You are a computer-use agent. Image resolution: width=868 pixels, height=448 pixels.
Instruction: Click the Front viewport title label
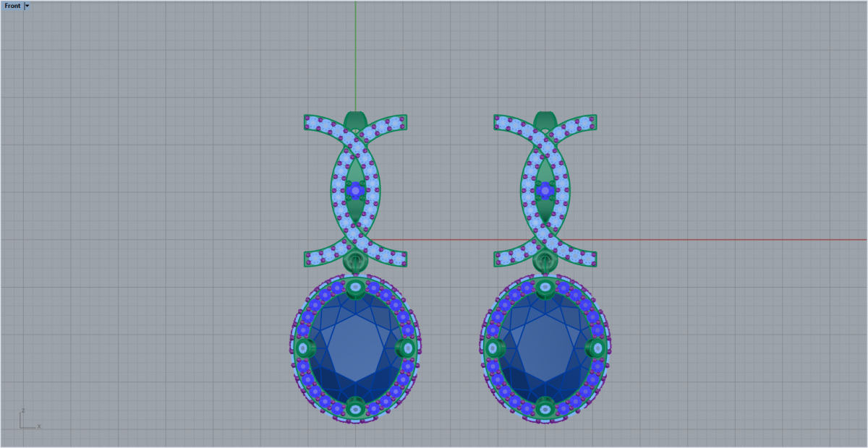[12, 6]
